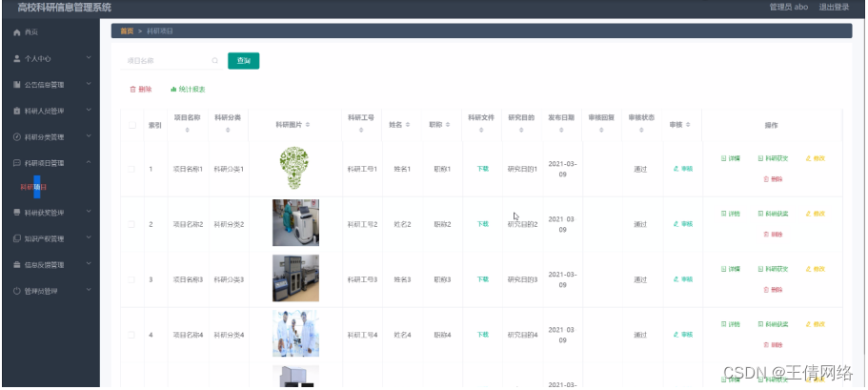Image resolution: width=868 pixels, height=390 pixels.
Task: Open the hospital robot image in row 2
Action: [x=295, y=223]
